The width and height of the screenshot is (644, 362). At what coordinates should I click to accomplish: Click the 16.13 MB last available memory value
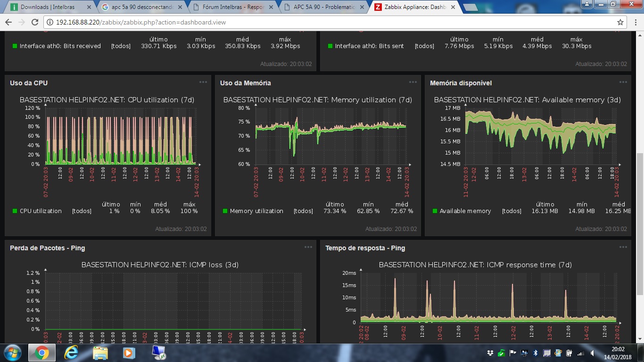pyautogui.click(x=545, y=211)
